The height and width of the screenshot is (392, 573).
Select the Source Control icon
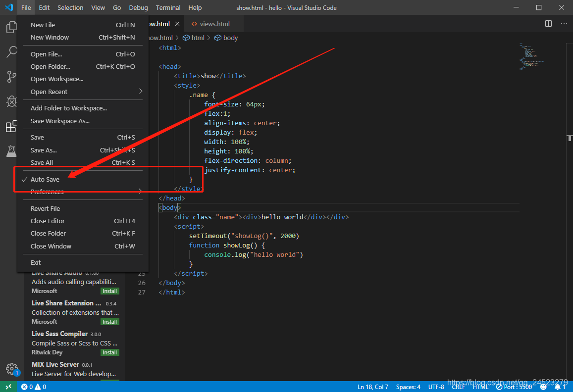point(11,77)
